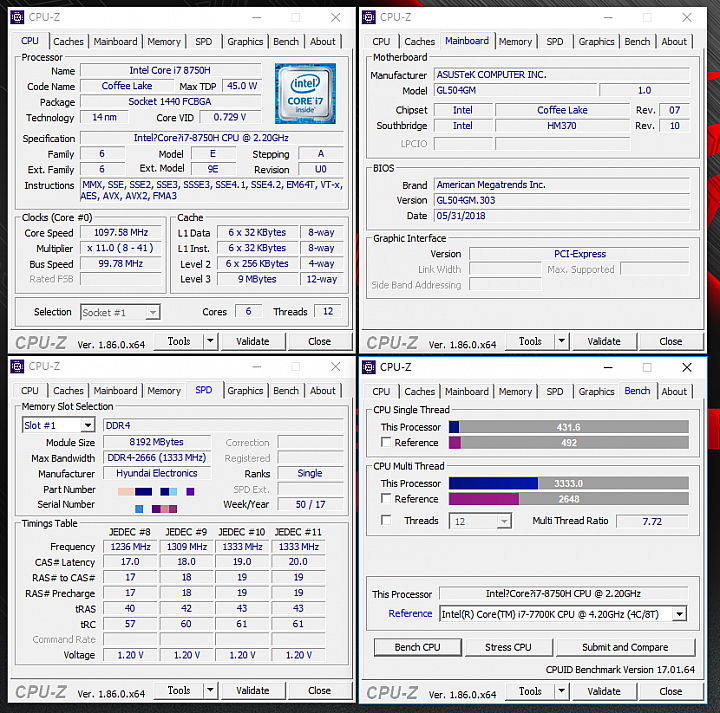This screenshot has height=713, width=720.
Task: Click This Processor single thread bar 431.6
Action: click(568, 427)
